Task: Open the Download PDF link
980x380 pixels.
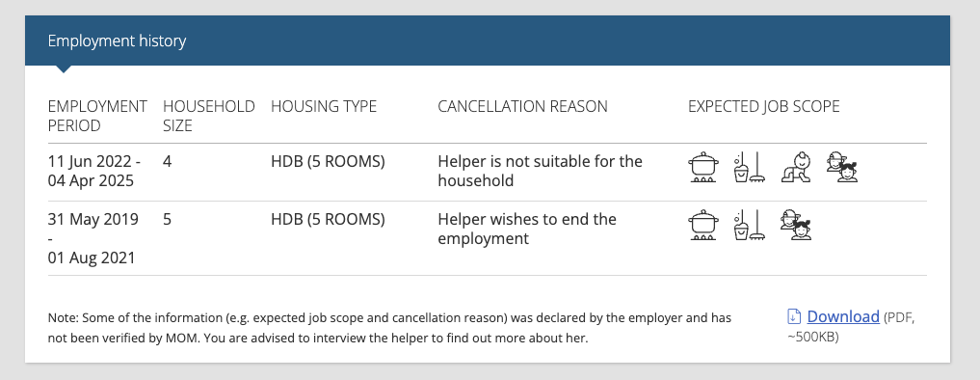Action: click(843, 316)
